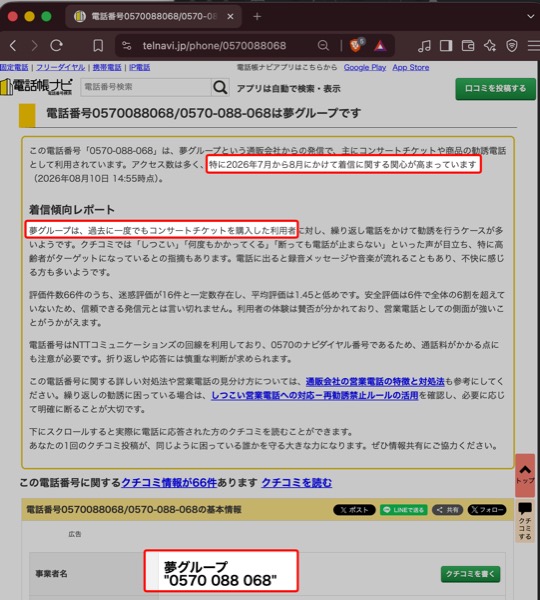Image resolution: width=540 pixels, height=600 pixels.
Task: Expand the tab list chevron at top right
Action: point(530,16)
